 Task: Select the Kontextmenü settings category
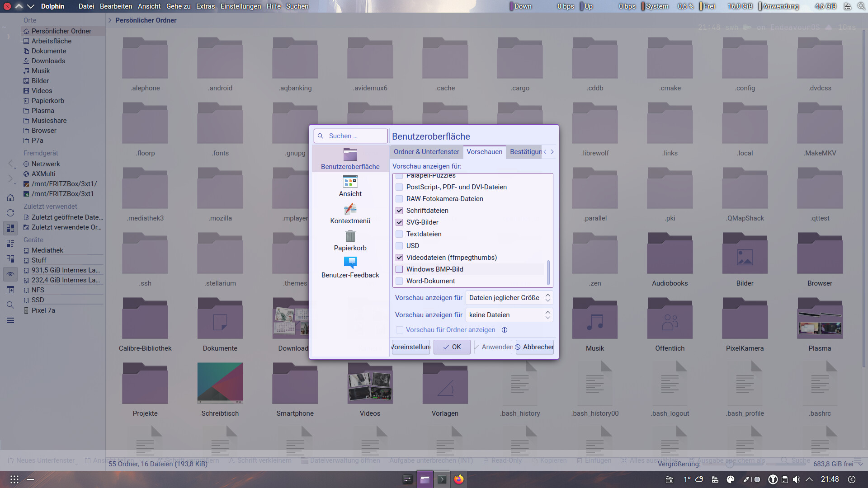coord(350,213)
